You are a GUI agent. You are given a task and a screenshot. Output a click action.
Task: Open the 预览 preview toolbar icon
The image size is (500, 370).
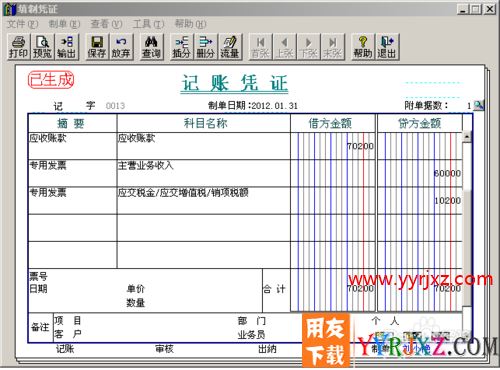click(x=42, y=47)
